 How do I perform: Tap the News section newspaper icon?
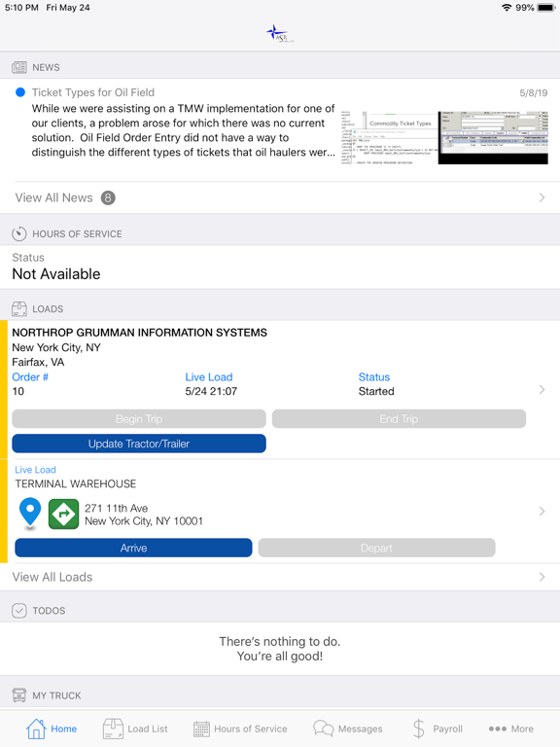tap(19, 67)
